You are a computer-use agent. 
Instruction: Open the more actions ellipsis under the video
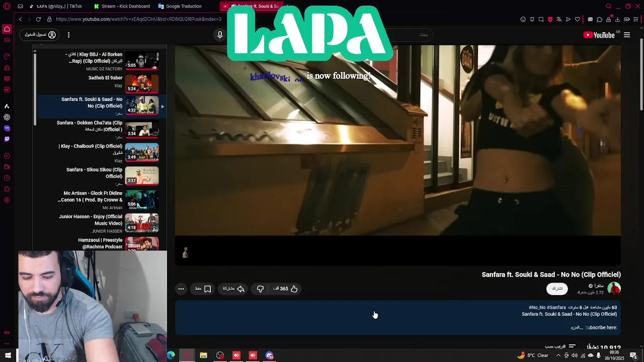(x=181, y=289)
